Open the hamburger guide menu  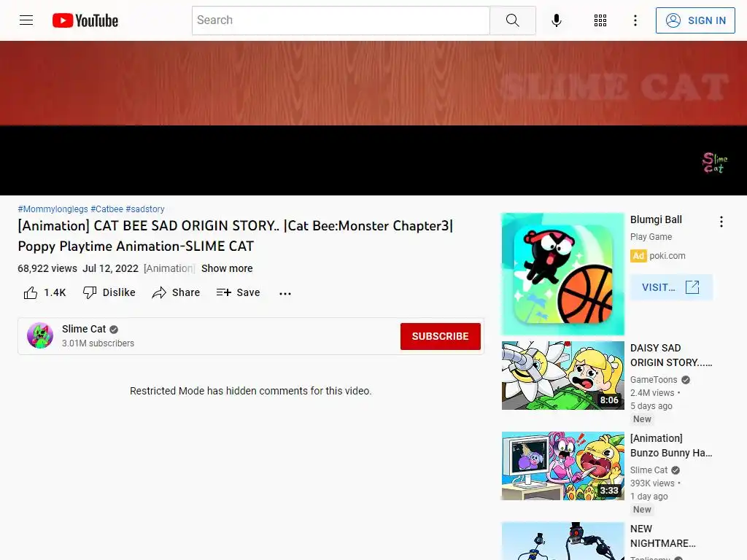(x=26, y=20)
